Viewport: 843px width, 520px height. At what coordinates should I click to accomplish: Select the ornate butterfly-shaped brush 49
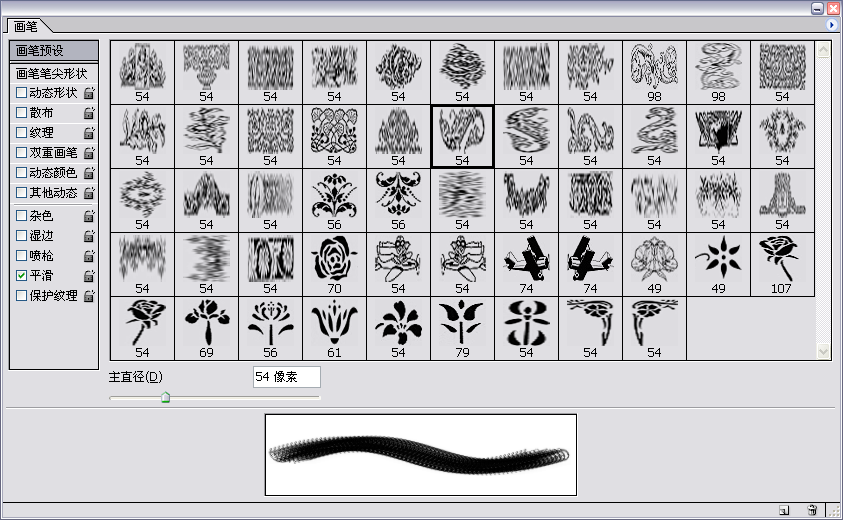click(x=654, y=265)
